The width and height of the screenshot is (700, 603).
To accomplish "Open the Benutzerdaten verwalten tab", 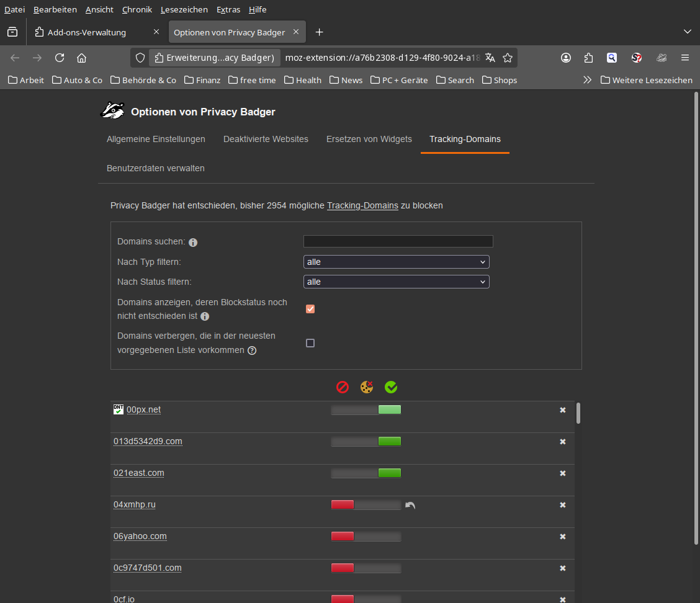I will pyautogui.click(x=156, y=168).
